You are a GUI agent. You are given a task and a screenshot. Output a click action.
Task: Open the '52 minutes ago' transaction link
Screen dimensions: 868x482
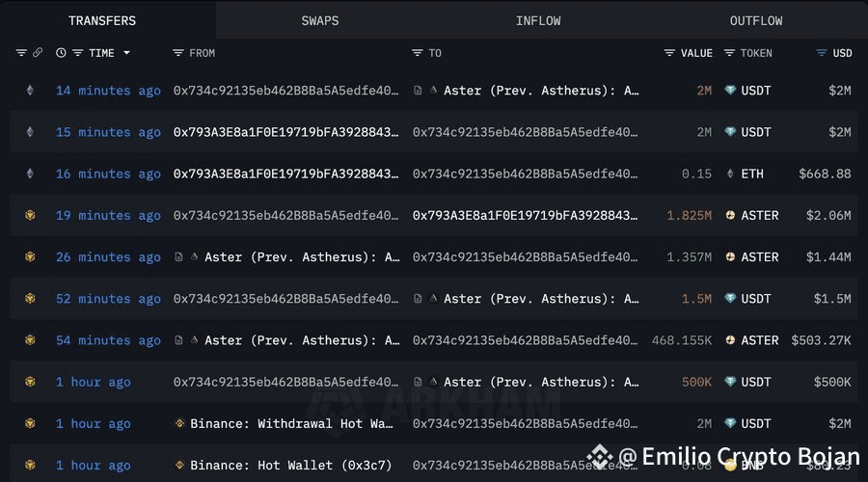pos(108,298)
